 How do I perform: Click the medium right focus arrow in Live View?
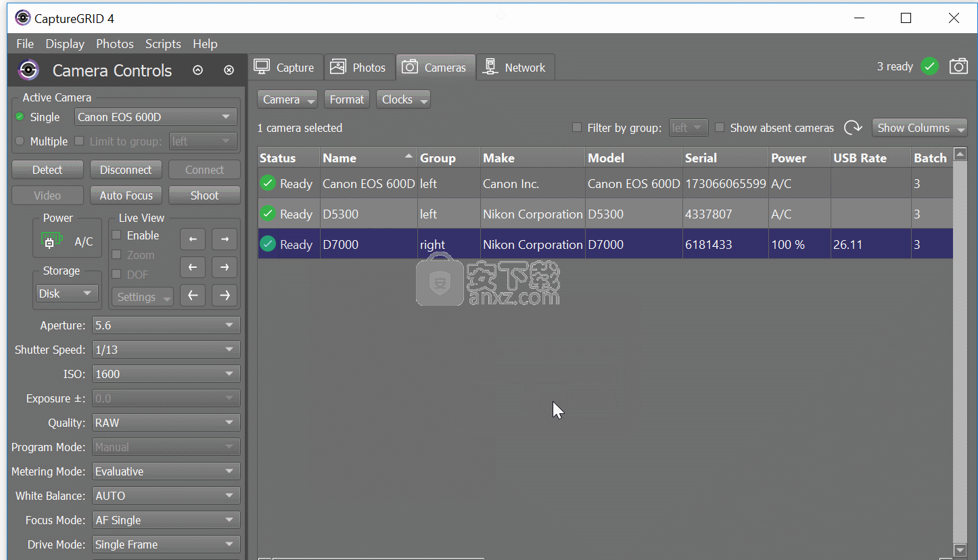click(x=225, y=267)
